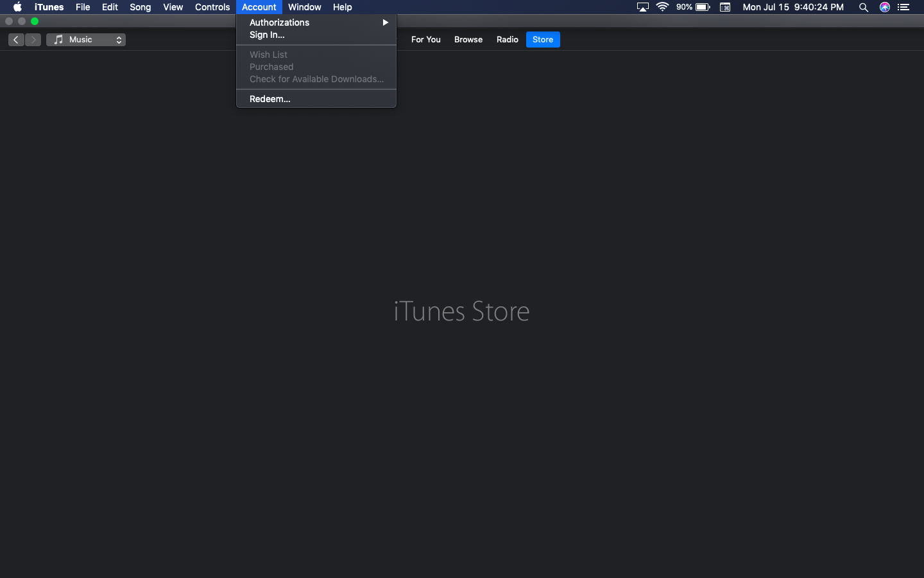Switch to the Radio tab
The height and width of the screenshot is (578, 924).
pos(508,40)
